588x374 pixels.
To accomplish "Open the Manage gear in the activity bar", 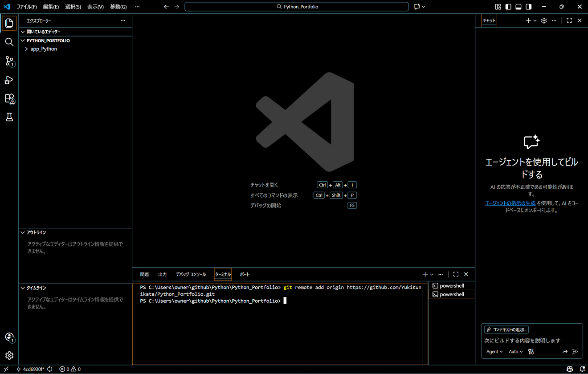I will (9, 356).
